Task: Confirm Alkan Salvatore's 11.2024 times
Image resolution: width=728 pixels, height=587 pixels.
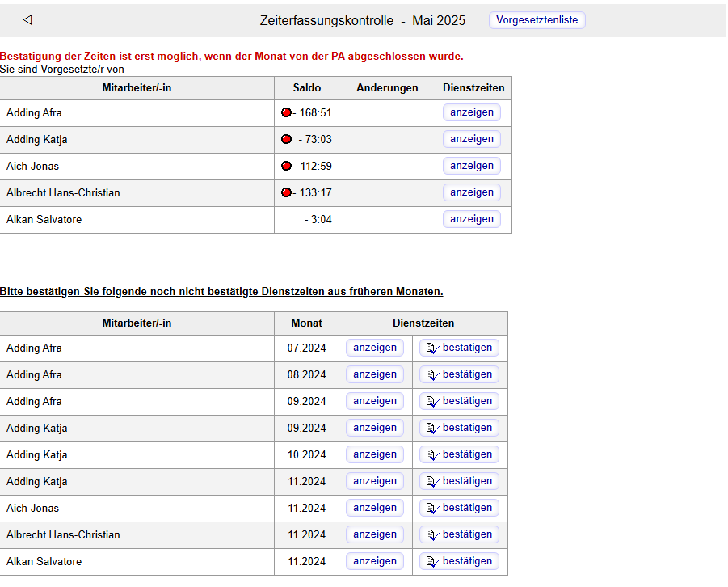Action: coord(459,561)
